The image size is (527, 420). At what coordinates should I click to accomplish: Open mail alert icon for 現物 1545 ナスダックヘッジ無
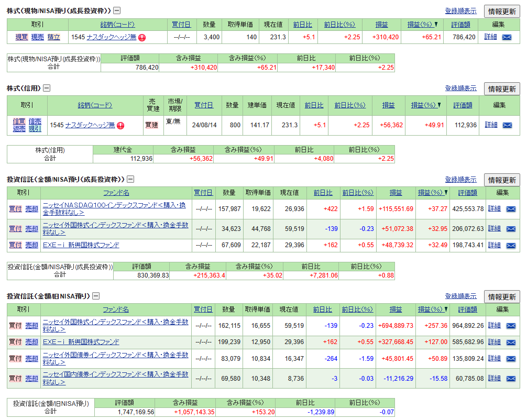(x=507, y=37)
